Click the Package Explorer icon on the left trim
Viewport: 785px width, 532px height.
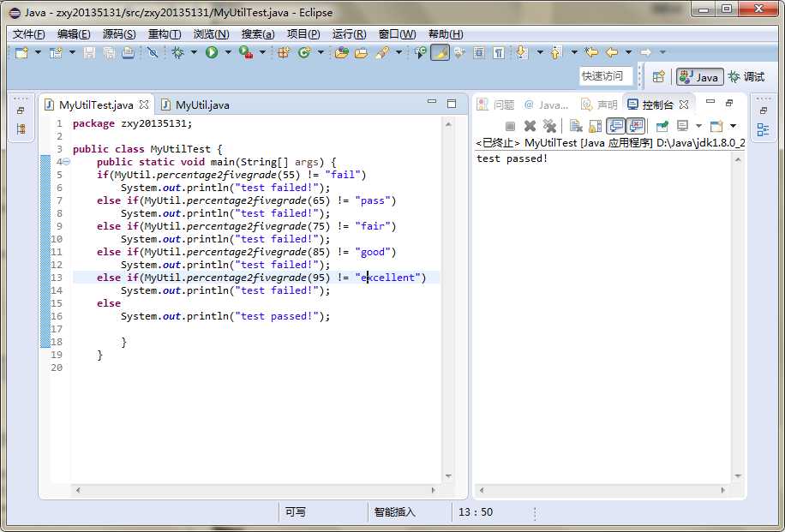pyautogui.click(x=21, y=129)
